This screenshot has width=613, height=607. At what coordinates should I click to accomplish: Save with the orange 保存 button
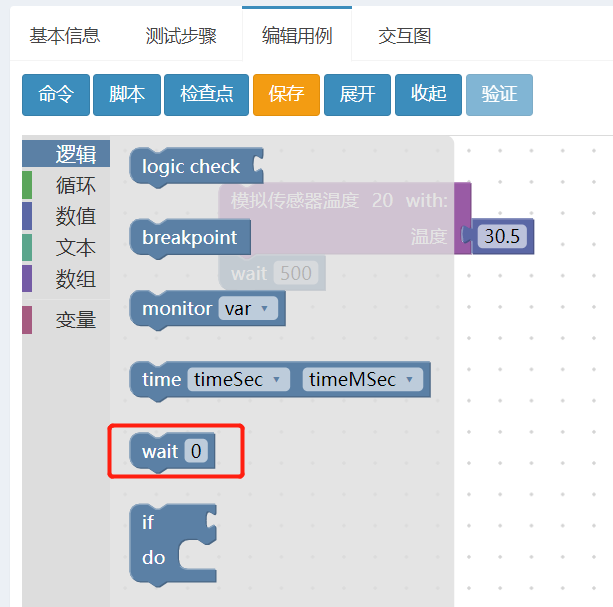point(286,95)
